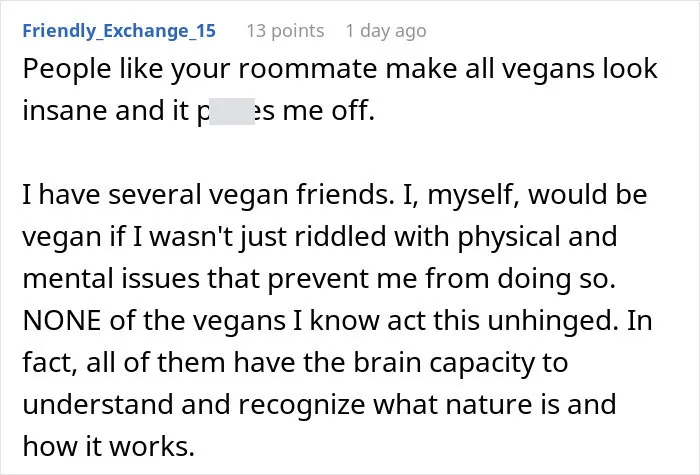
Task: Click the word People starting the comment
Action: (x=67, y=69)
